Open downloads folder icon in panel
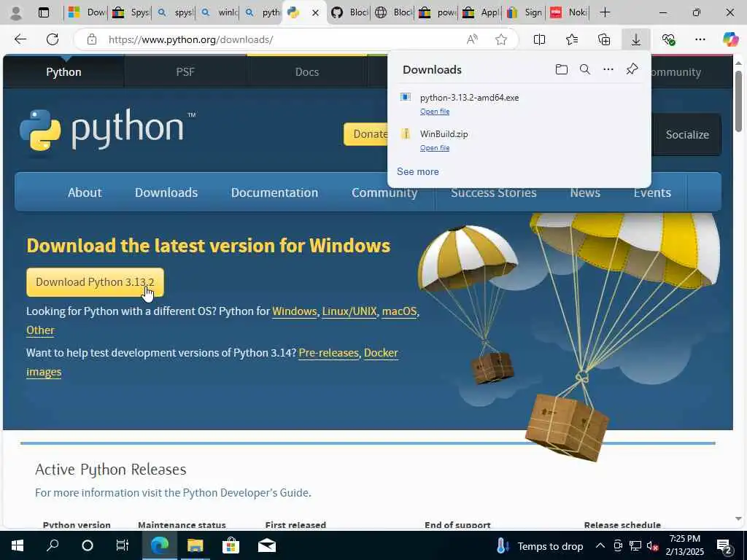Image resolution: width=747 pixels, height=560 pixels. click(562, 69)
